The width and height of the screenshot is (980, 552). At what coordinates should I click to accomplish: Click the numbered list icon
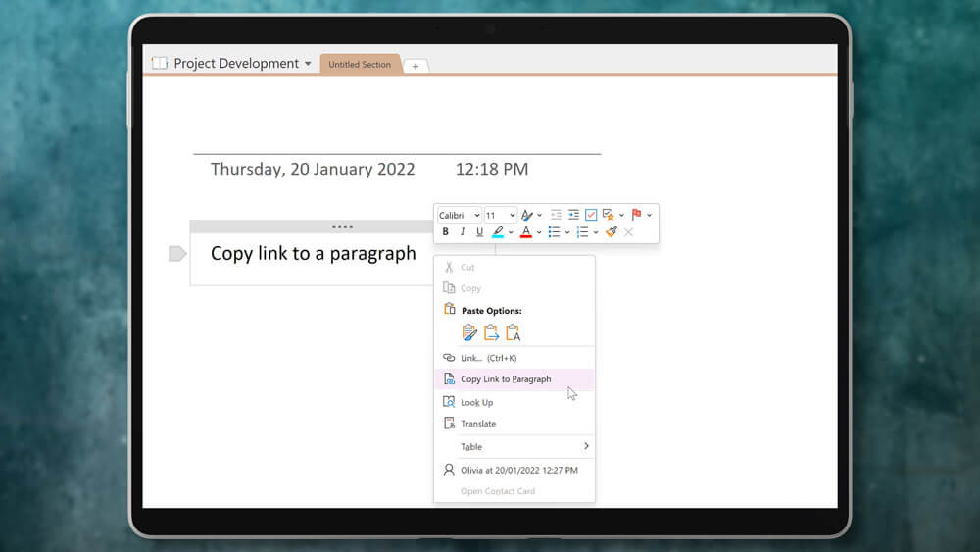pos(582,232)
